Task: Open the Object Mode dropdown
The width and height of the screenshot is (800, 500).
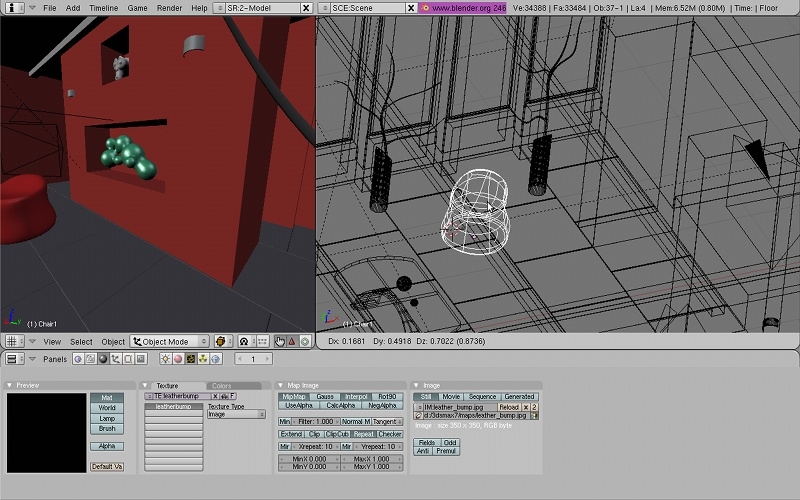Action: coord(169,342)
